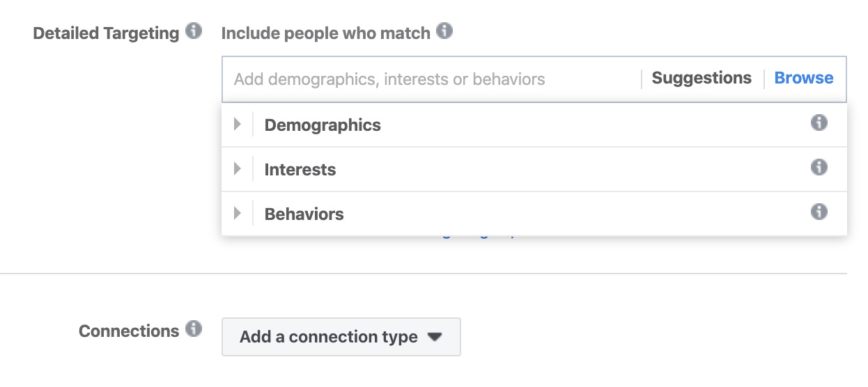Open the info tooltip for 'Include people who match'

click(x=444, y=31)
